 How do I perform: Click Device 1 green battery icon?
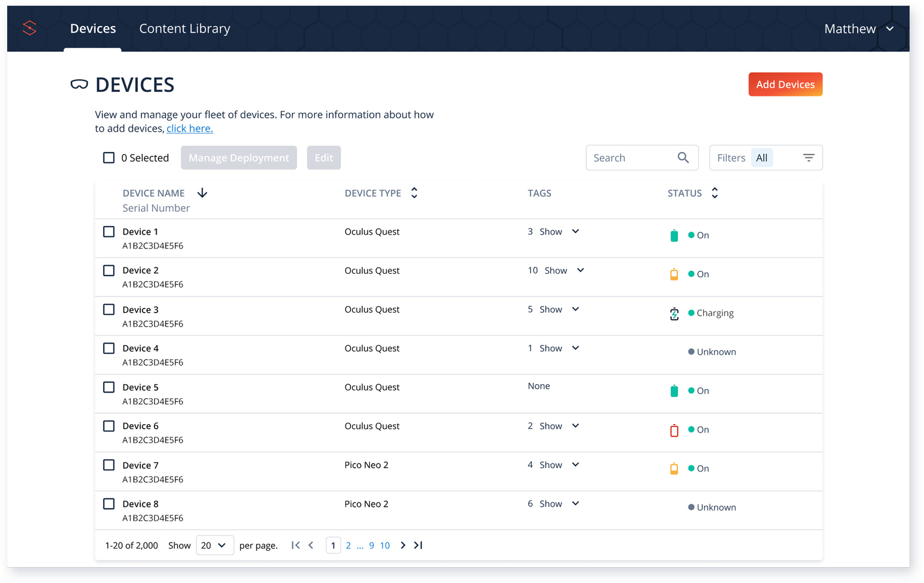pos(674,235)
